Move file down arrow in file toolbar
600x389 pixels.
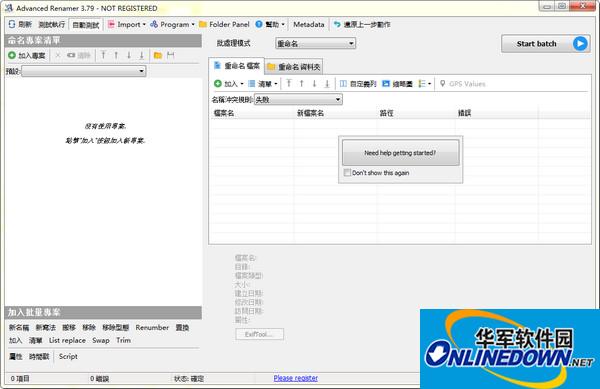(314, 84)
